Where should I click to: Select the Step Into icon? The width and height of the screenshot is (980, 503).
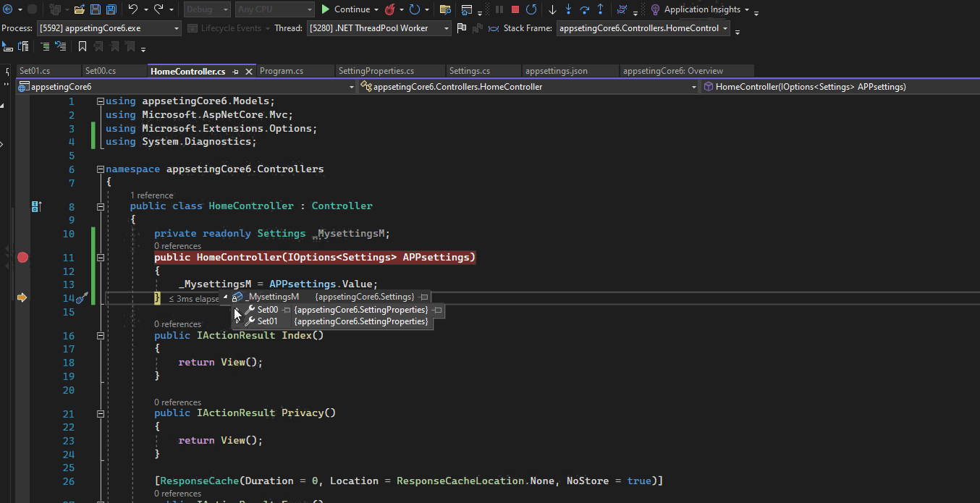coord(569,9)
